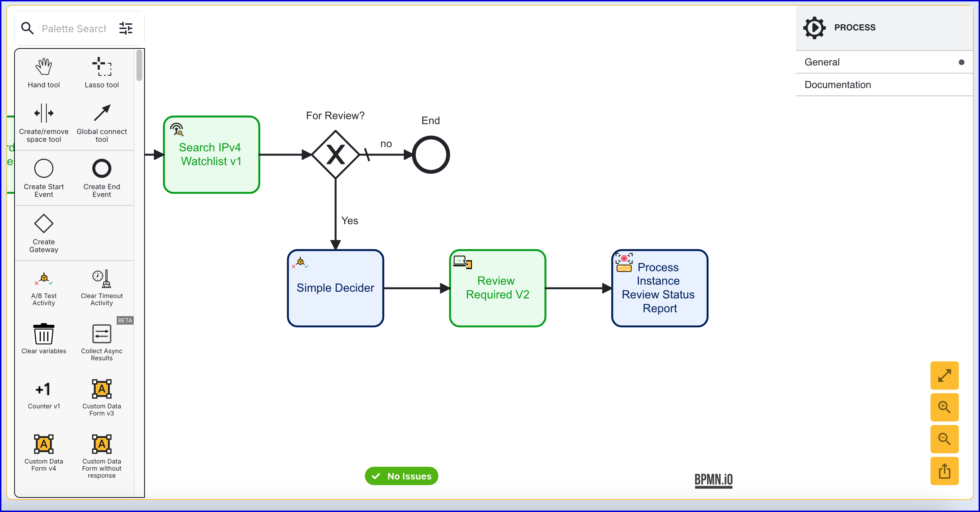Click Create End Event in palette
Image resolution: width=980 pixels, height=512 pixels.
click(x=101, y=178)
